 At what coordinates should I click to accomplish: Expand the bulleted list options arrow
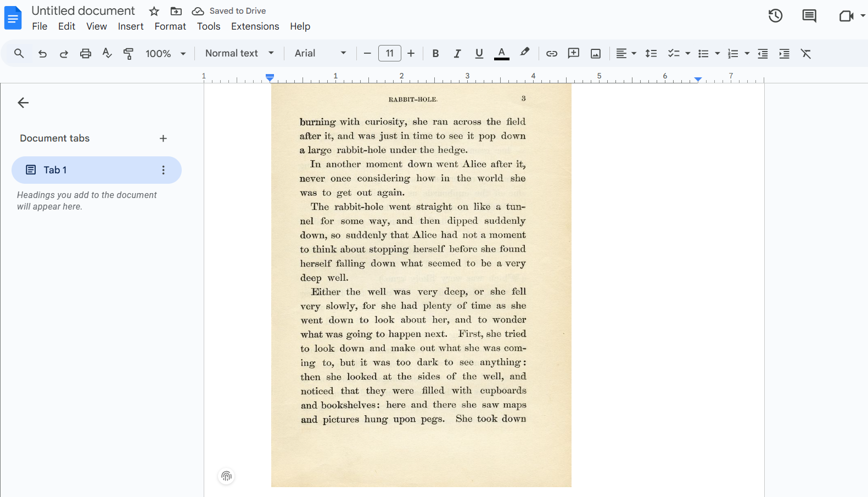[x=718, y=53]
